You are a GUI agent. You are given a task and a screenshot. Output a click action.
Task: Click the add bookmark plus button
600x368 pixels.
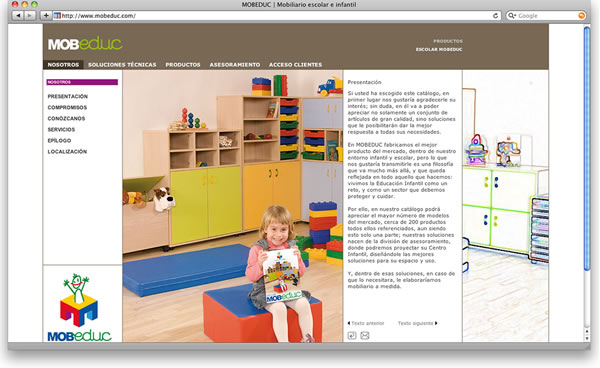46,16
